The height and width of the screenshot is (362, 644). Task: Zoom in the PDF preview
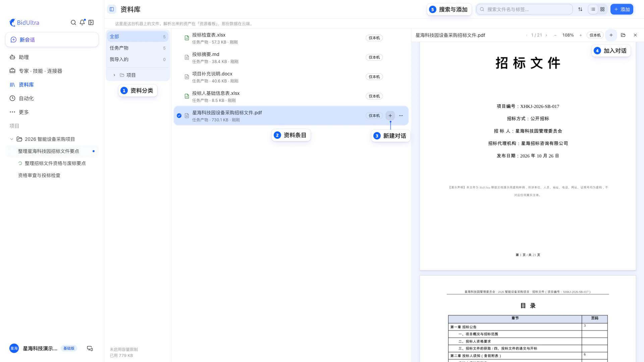[581, 35]
